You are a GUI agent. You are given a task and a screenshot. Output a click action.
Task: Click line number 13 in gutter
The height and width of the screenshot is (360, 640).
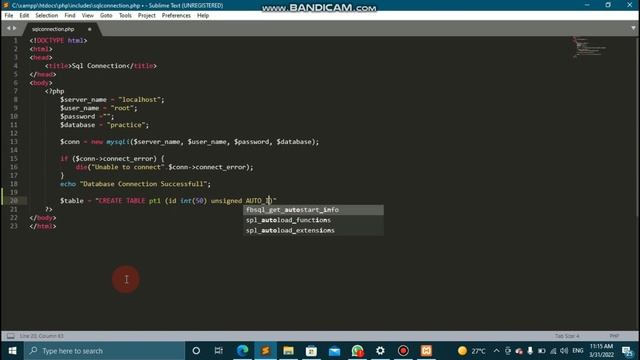pos(14,142)
